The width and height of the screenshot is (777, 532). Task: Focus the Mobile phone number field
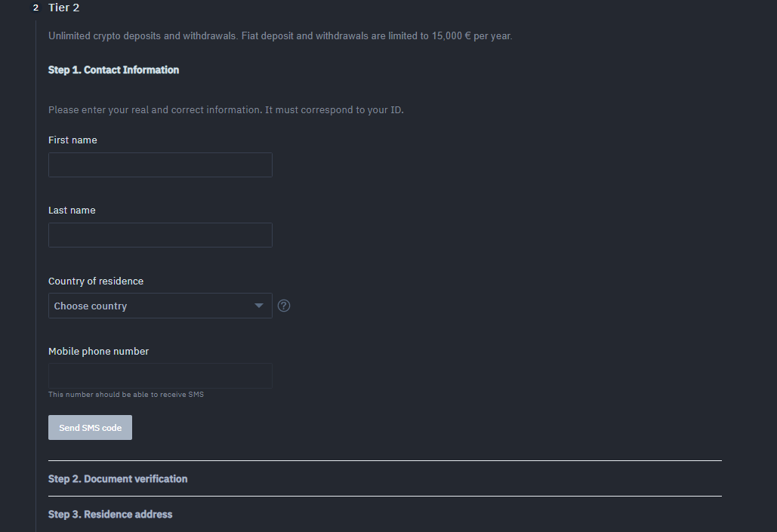click(x=160, y=376)
